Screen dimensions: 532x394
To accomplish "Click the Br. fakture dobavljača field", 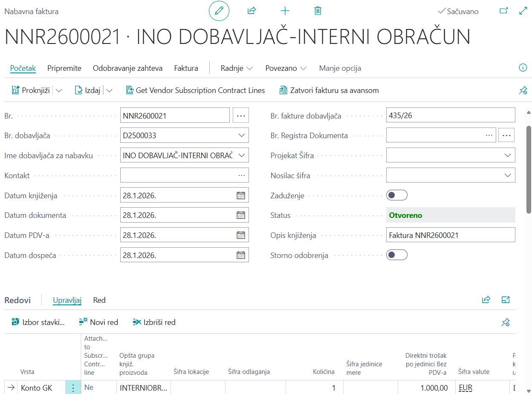I will tap(450, 115).
